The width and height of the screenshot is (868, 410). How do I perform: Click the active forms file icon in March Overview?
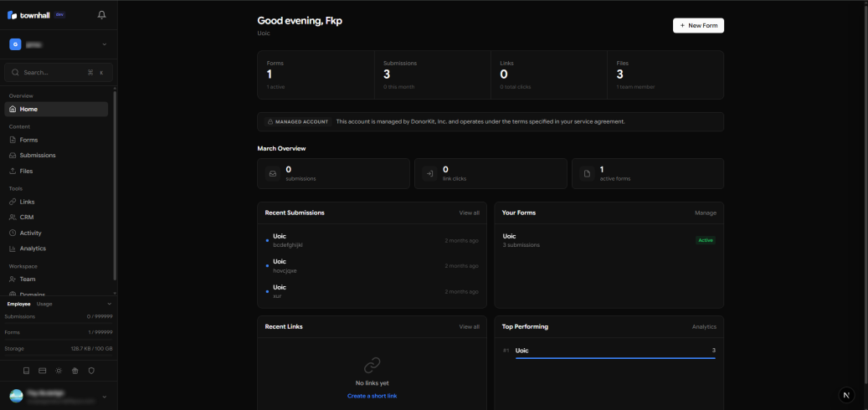pos(587,173)
